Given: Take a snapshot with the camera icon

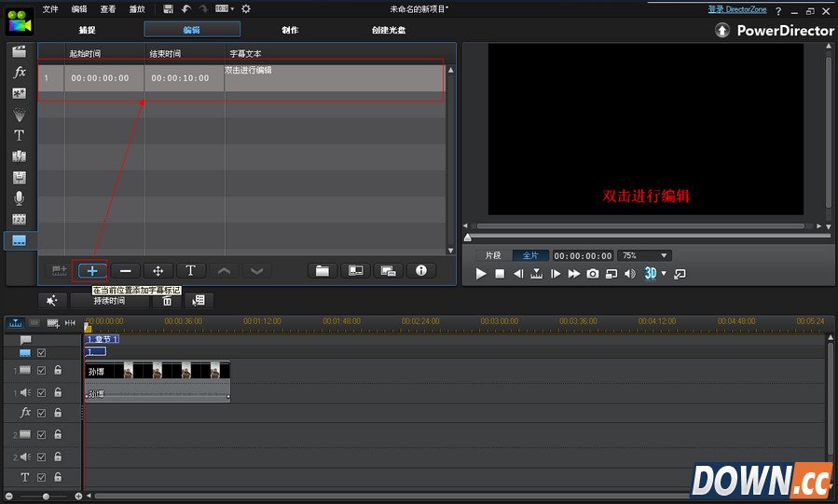Looking at the screenshot, I should [x=593, y=274].
